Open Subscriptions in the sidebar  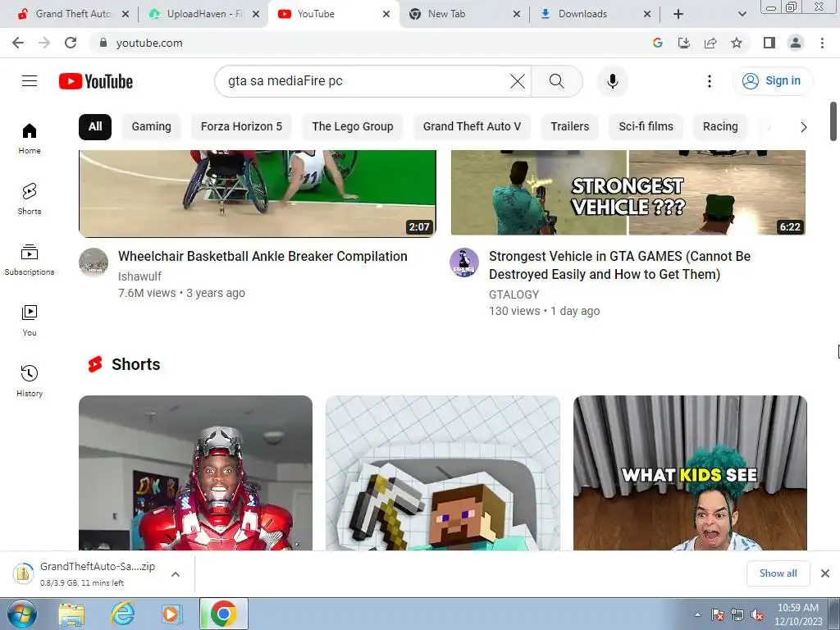coord(30,260)
